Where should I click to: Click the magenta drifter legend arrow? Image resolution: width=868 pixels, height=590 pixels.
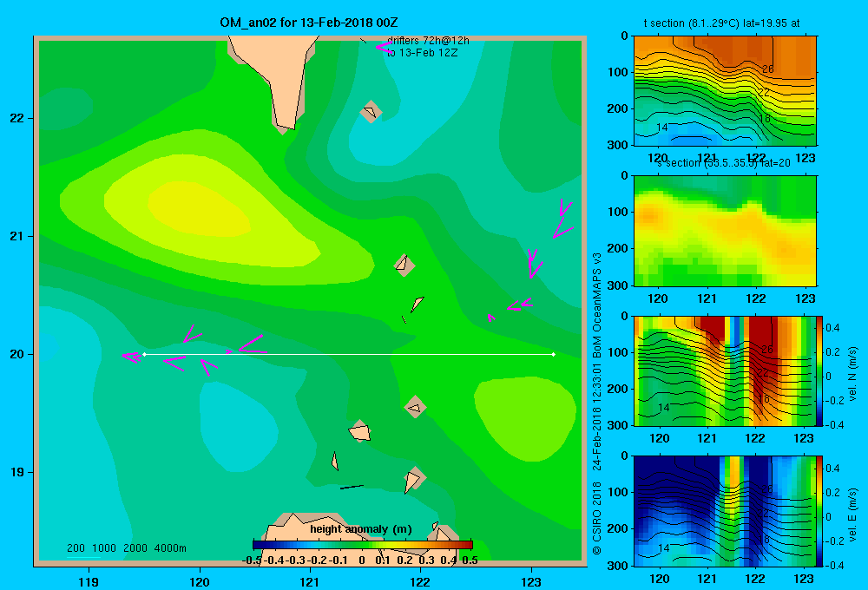[384, 47]
